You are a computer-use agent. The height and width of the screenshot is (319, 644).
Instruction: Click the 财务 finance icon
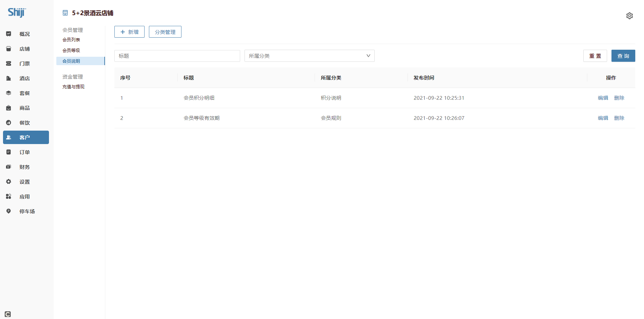click(9, 167)
